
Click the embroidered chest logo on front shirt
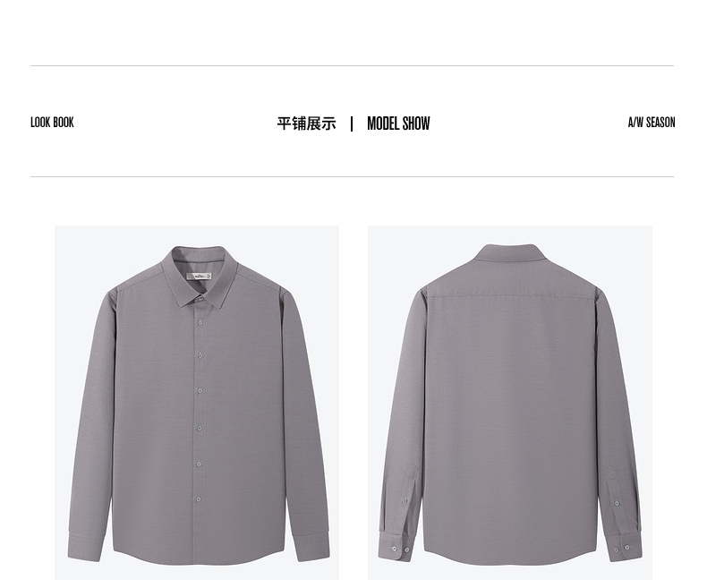click(235, 352)
